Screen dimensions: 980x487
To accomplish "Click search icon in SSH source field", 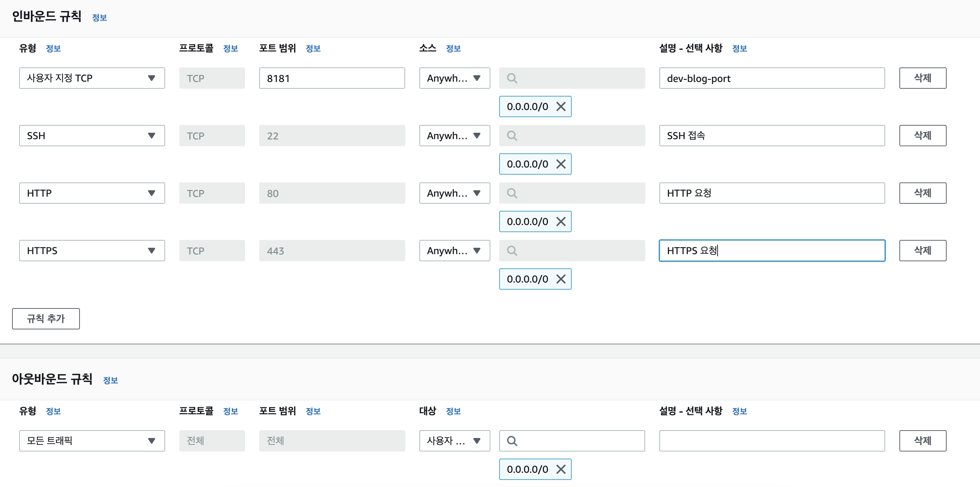I will click(x=512, y=136).
